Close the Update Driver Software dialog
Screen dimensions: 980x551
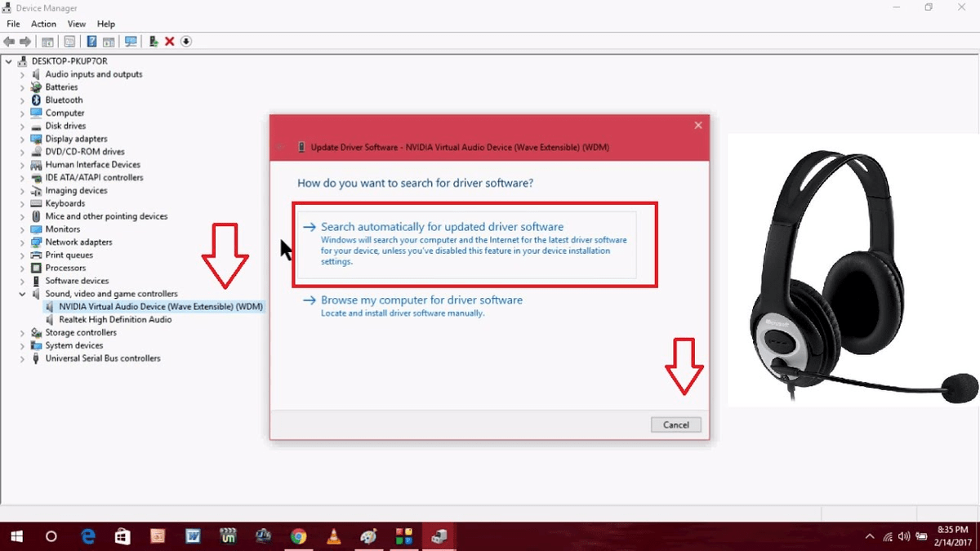pos(698,125)
